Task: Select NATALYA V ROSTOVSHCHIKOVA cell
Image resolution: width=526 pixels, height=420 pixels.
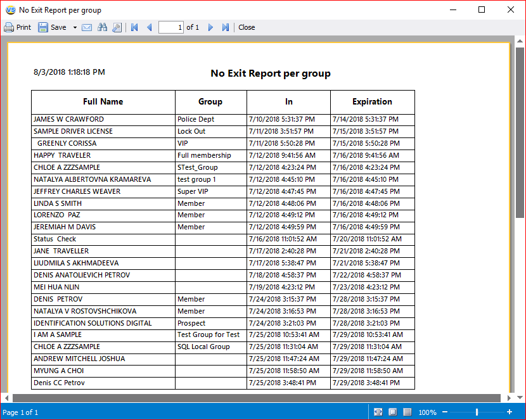Action: [x=103, y=312]
